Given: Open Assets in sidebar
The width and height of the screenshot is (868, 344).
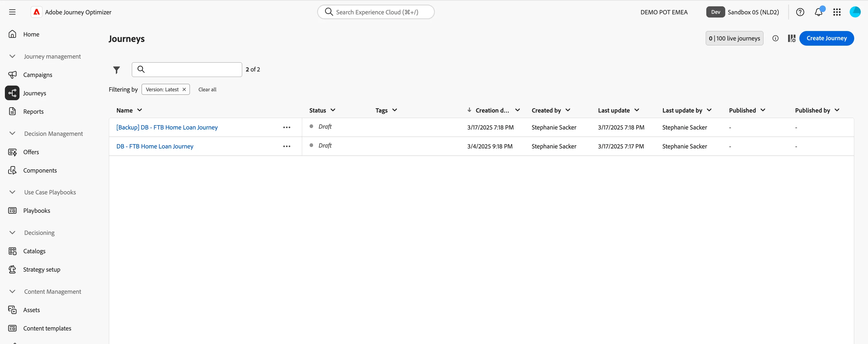Looking at the screenshot, I should point(31,310).
